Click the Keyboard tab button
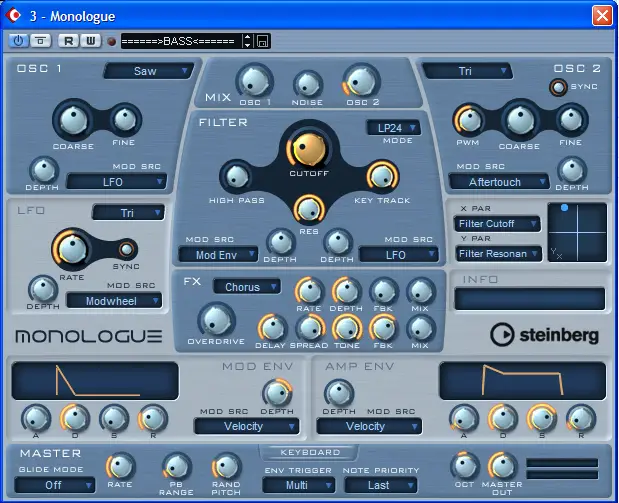This screenshot has width=619, height=503. 310,452
